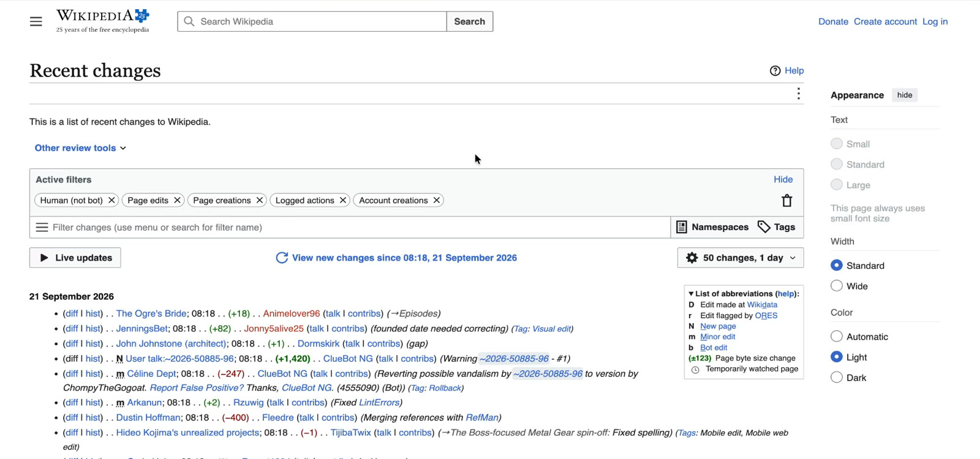Viewport: 980px width, 459px height.
Task: Open the 50 changes, 1 day dropdown
Action: click(741, 258)
